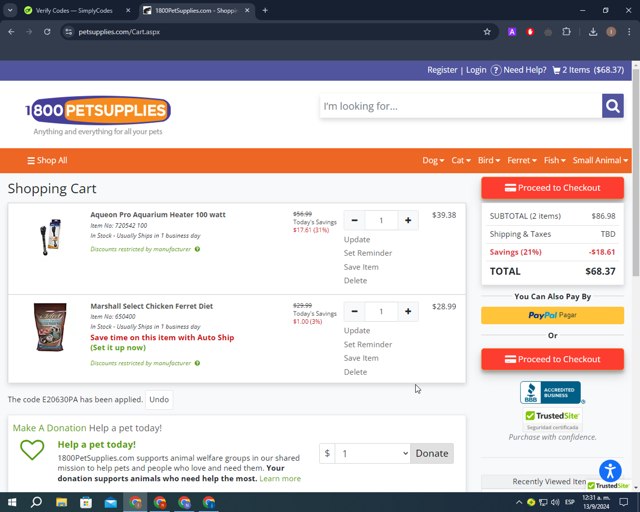The height and width of the screenshot is (512, 640).
Task: Click Login link in top bar
Action: pos(476,70)
